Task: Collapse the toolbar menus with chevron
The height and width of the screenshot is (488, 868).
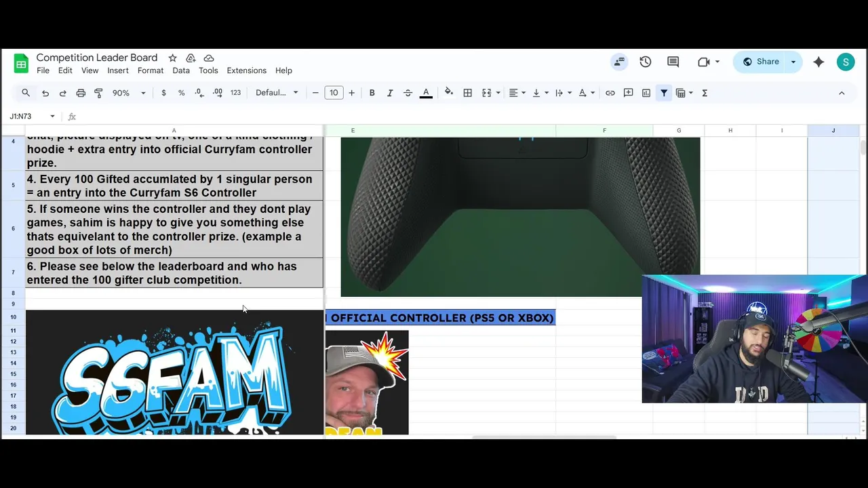Action: click(x=842, y=93)
